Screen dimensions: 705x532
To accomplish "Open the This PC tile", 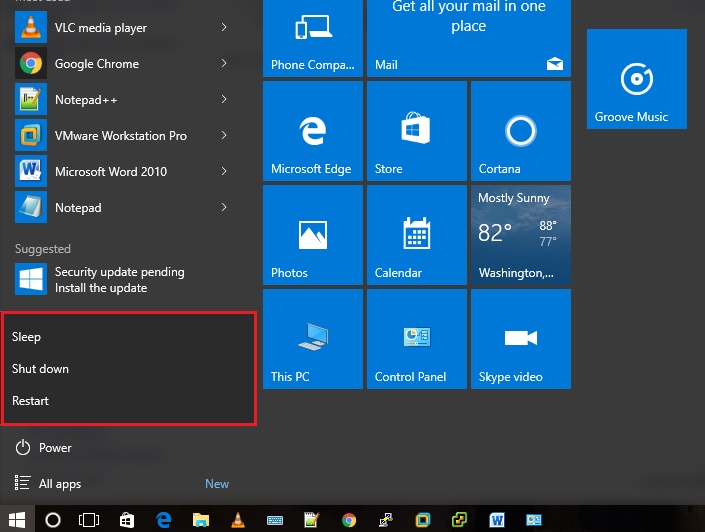I will [x=313, y=339].
